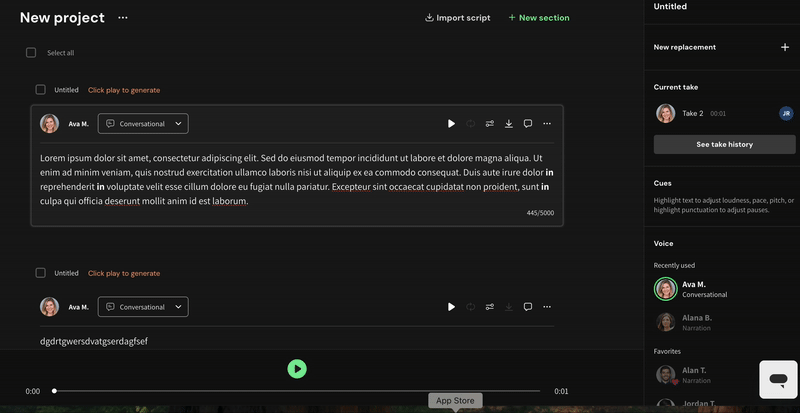Viewport: 800px width, 413px height.
Task: Download audio of the first text block
Action: pos(509,124)
